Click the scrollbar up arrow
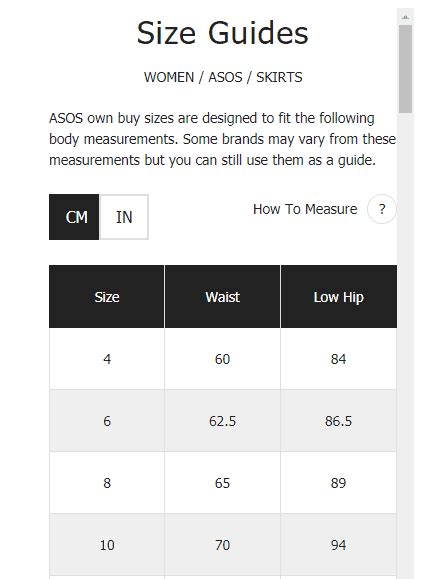The image size is (421, 579). click(405, 17)
